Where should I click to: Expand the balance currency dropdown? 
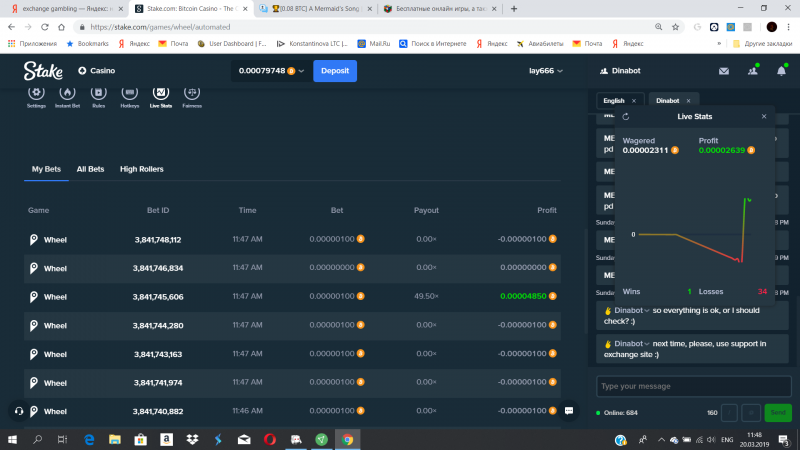click(x=301, y=71)
